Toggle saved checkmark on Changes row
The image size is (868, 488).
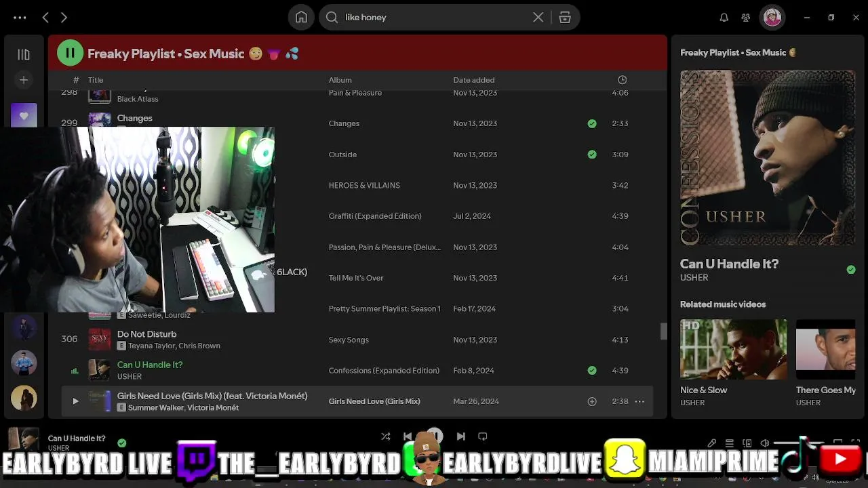pos(592,123)
